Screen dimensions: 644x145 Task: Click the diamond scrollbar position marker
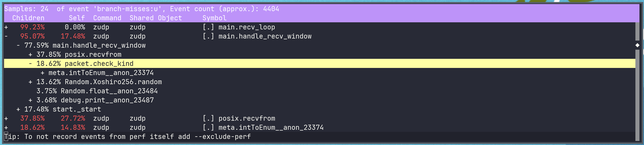tap(637, 45)
